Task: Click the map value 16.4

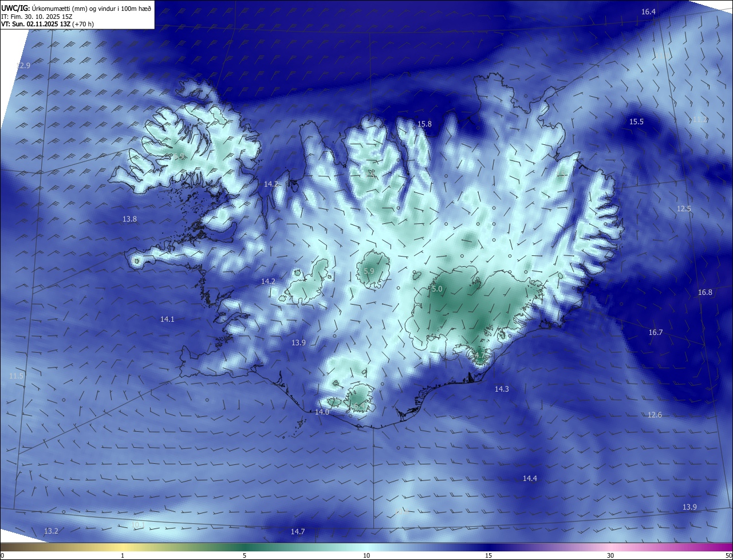Action: tap(648, 12)
